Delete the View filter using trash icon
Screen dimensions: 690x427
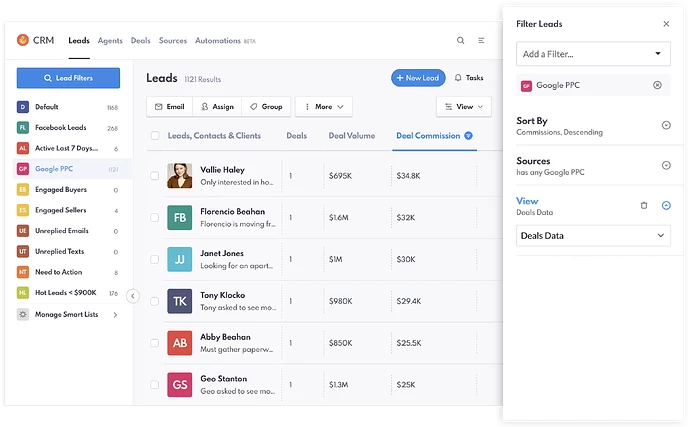644,205
